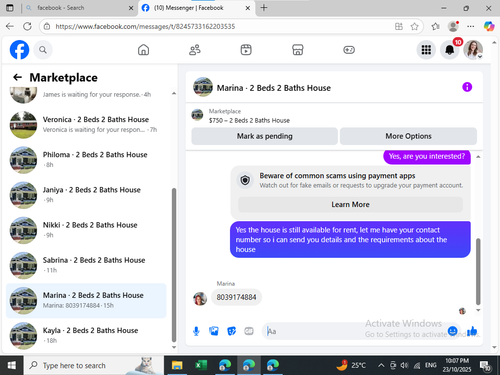Open the Copilot icon in browser toolbar
Image resolution: width=500 pixels, height=375 pixels.
pos(489,26)
